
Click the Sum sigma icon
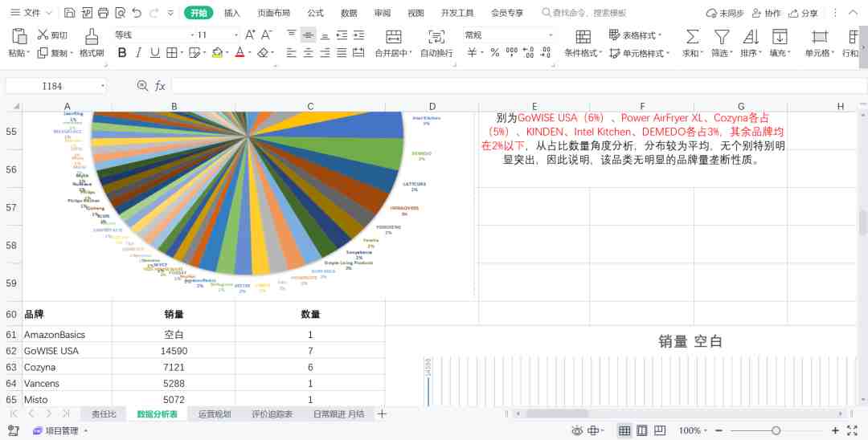coord(692,36)
